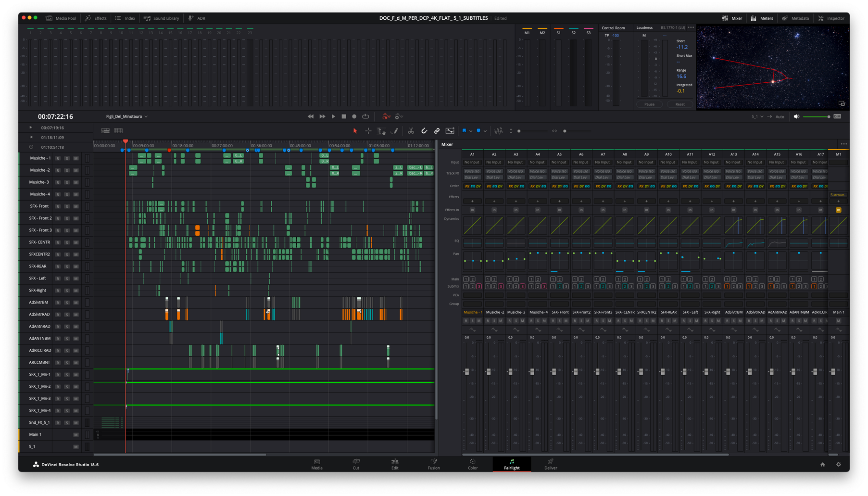Toggle the link selection chain icon
868x496 pixels.
tap(437, 131)
